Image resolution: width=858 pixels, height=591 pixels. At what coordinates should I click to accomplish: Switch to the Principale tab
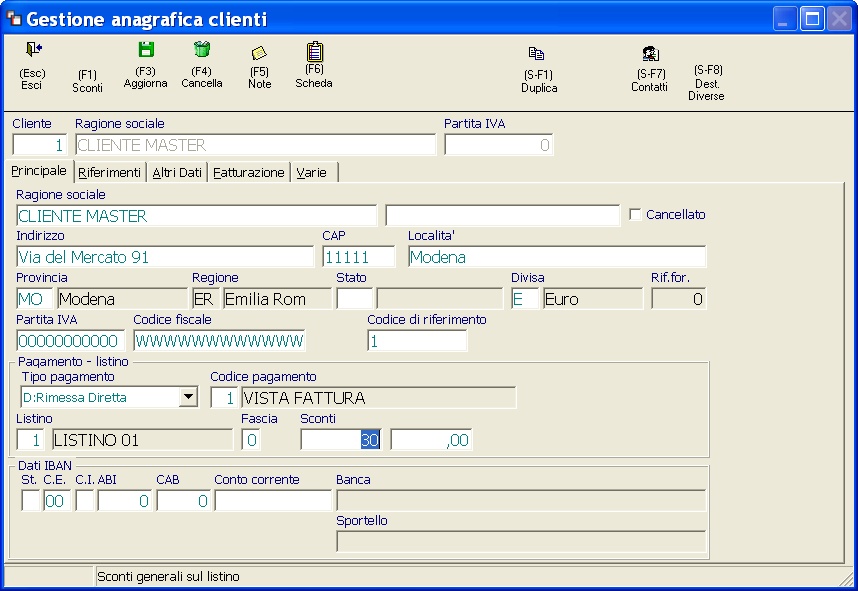coord(39,171)
